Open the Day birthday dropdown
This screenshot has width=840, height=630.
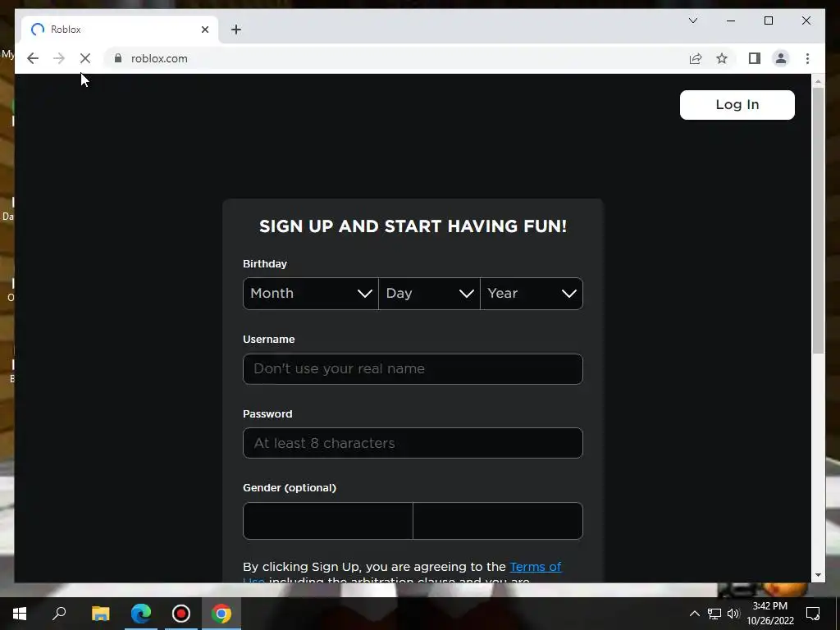(429, 294)
